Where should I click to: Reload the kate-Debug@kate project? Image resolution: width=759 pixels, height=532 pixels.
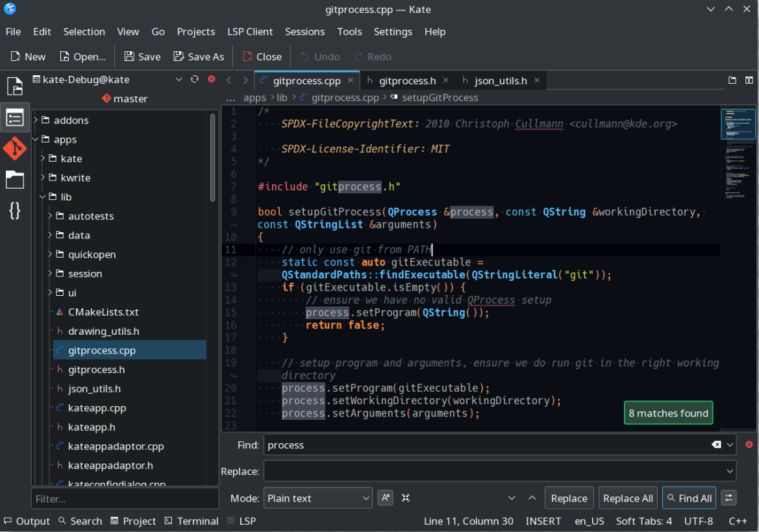click(x=194, y=79)
